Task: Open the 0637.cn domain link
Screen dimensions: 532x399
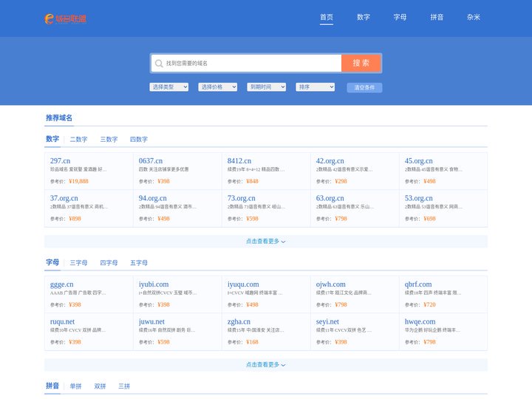Action: pos(151,161)
